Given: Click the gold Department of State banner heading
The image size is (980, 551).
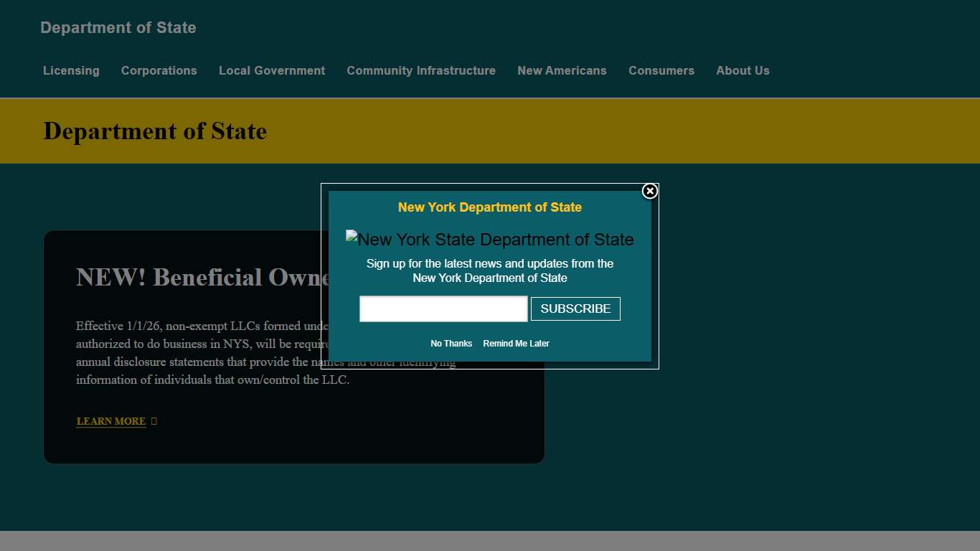Looking at the screenshot, I should (154, 131).
